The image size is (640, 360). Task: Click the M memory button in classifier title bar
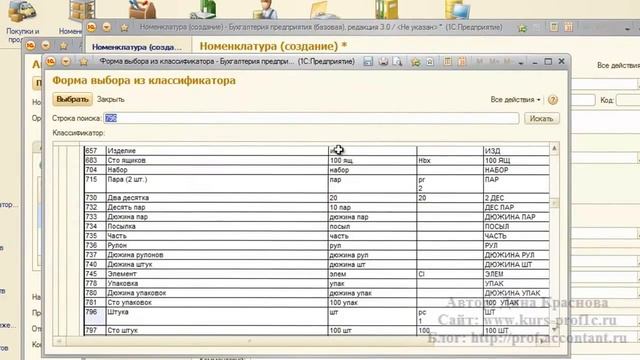pyautogui.click(x=480, y=62)
